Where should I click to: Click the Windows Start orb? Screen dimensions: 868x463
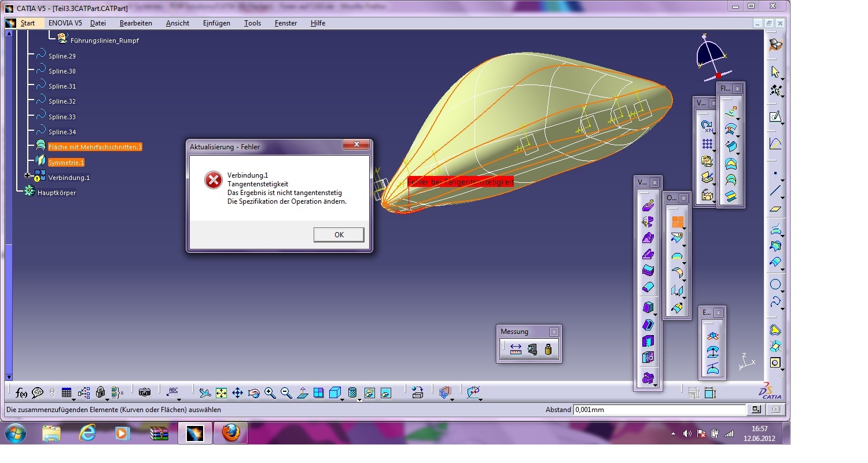click(14, 433)
